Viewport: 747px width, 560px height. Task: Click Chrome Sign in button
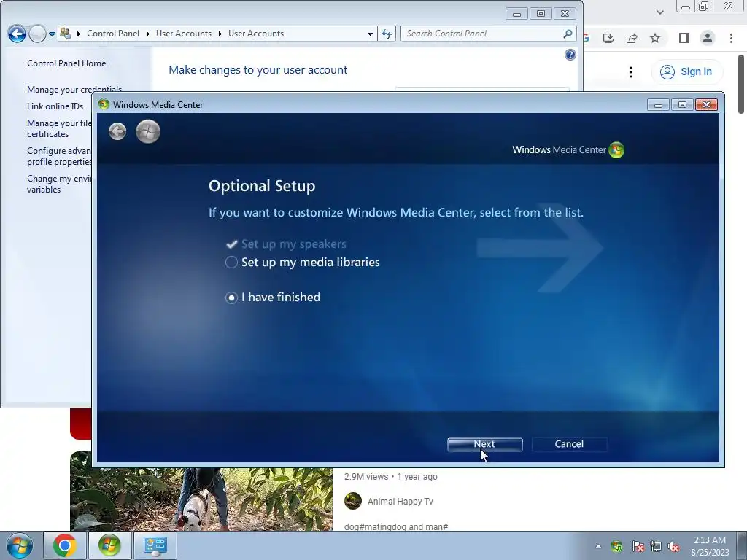click(x=686, y=71)
